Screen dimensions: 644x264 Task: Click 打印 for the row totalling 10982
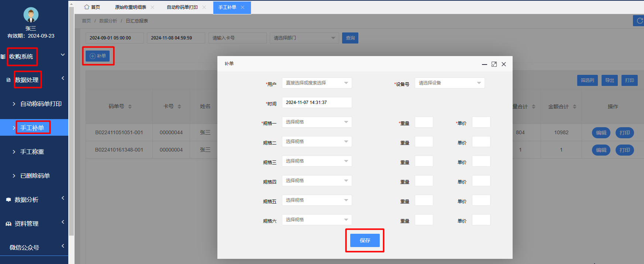pos(625,133)
